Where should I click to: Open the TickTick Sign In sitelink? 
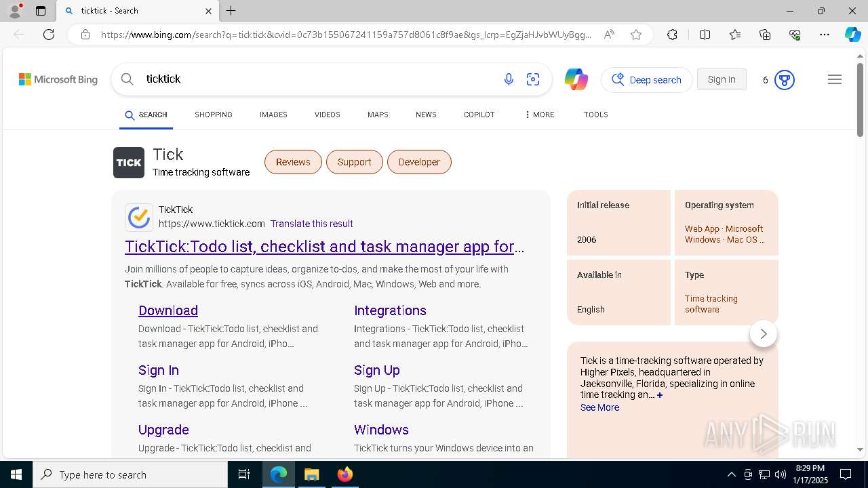point(159,370)
